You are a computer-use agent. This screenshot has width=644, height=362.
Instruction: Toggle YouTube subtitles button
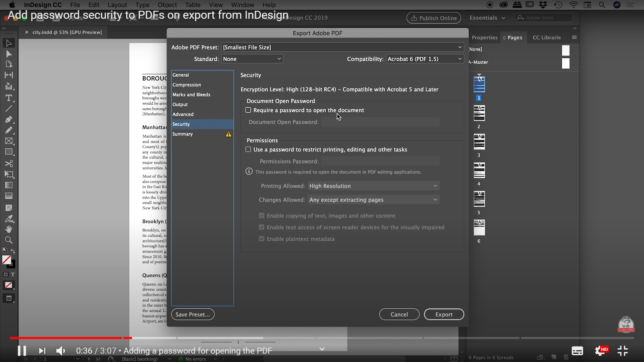tap(577, 351)
